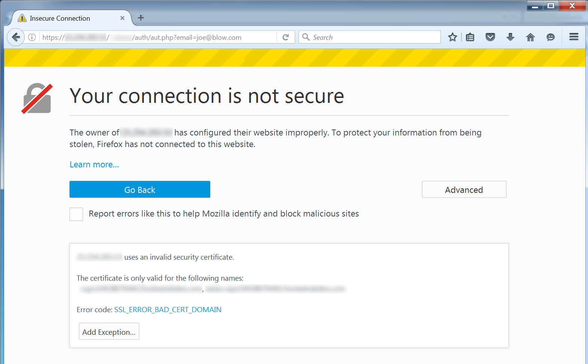Open the Firefox Hello chat icon
588x364 pixels.
pos(550,37)
